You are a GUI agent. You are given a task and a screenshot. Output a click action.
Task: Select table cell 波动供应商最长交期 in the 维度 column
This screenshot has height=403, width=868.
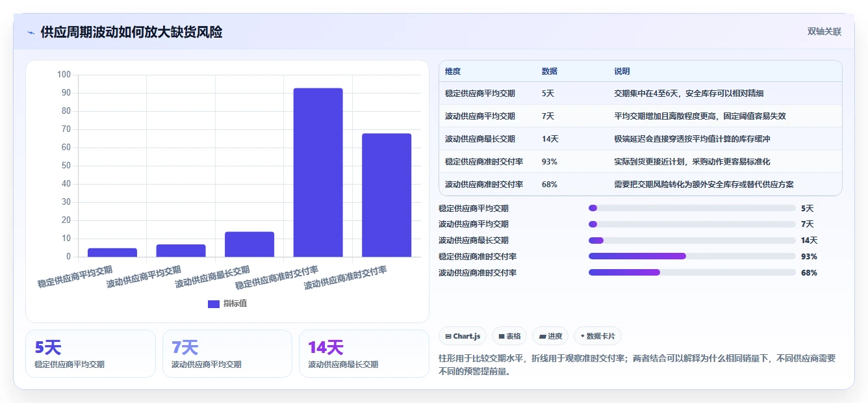[480, 139]
